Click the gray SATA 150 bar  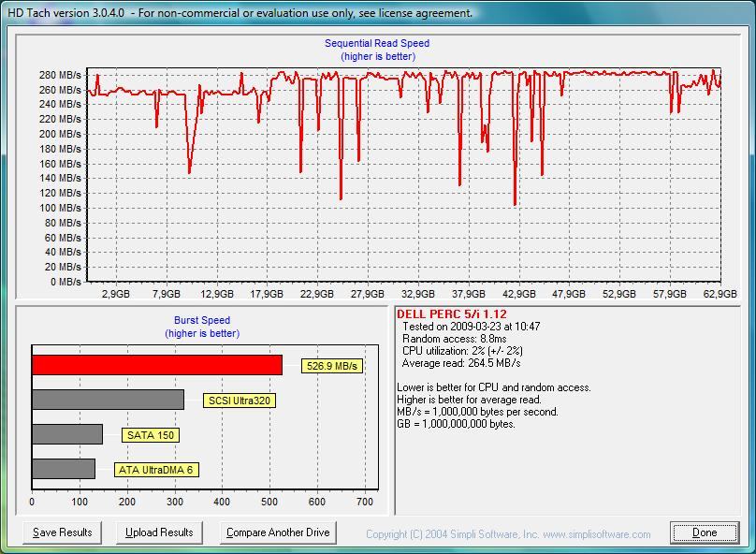pyautogui.click(x=67, y=434)
